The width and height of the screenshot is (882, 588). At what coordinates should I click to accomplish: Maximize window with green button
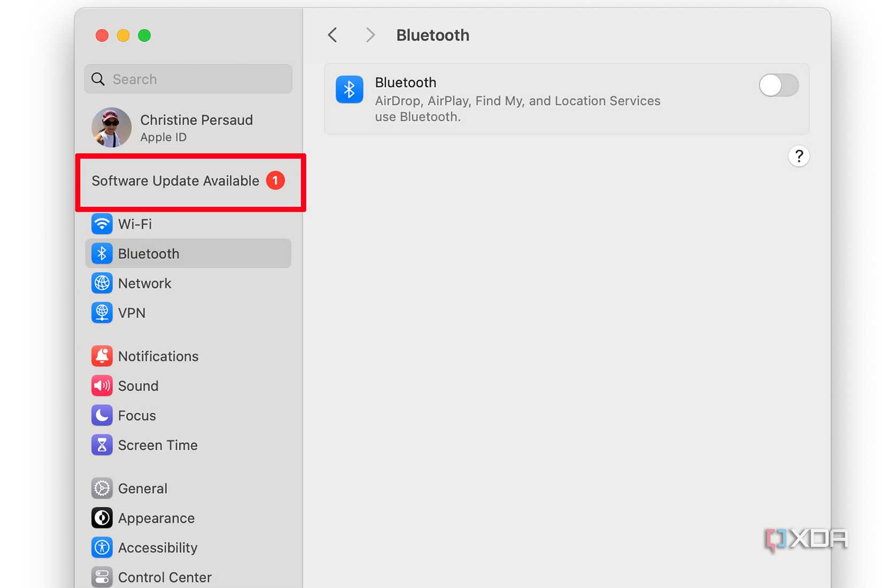[x=144, y=35]
